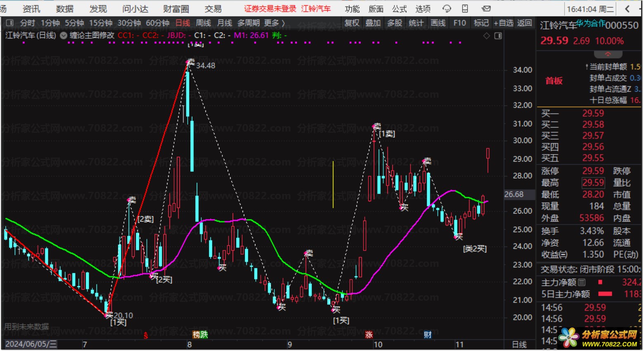Open the 数据 menu
644x351 pixels.
coord(65,9)
